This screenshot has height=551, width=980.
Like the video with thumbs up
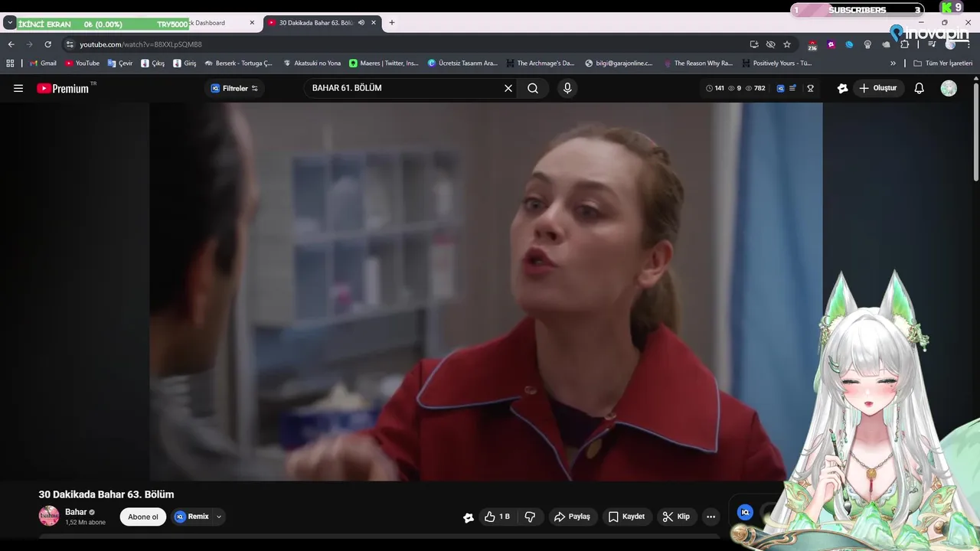(497, 517)
